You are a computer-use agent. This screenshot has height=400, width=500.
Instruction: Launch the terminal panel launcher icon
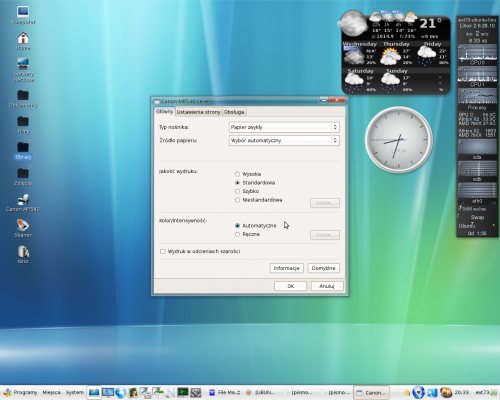pyautogui.click(x=183, y=392)
